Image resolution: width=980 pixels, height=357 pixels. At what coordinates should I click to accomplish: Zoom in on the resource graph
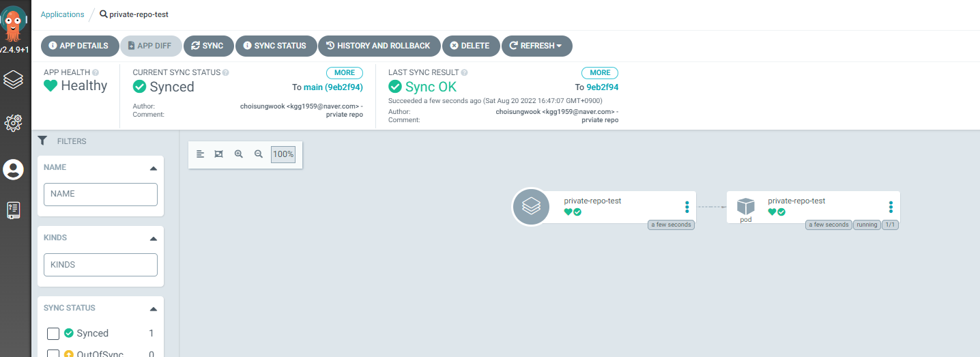[x=239, y=154]
